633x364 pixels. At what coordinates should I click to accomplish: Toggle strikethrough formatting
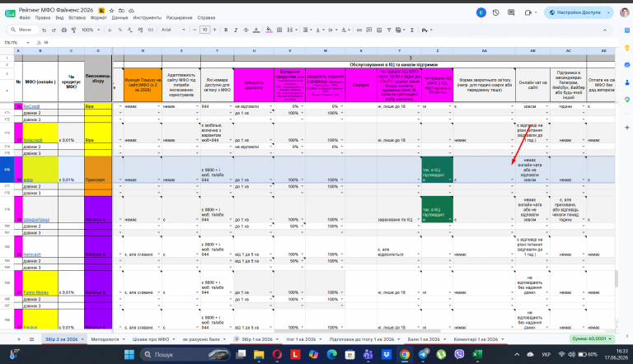point(246,30)
